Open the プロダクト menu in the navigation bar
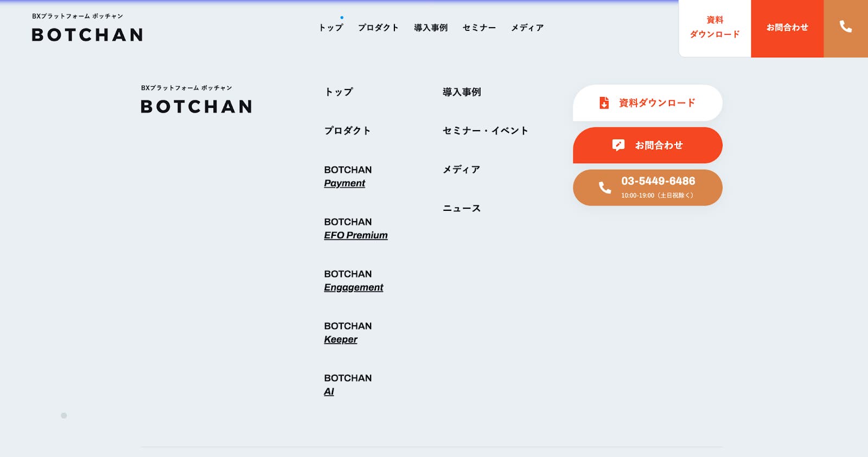 point(378,28)
